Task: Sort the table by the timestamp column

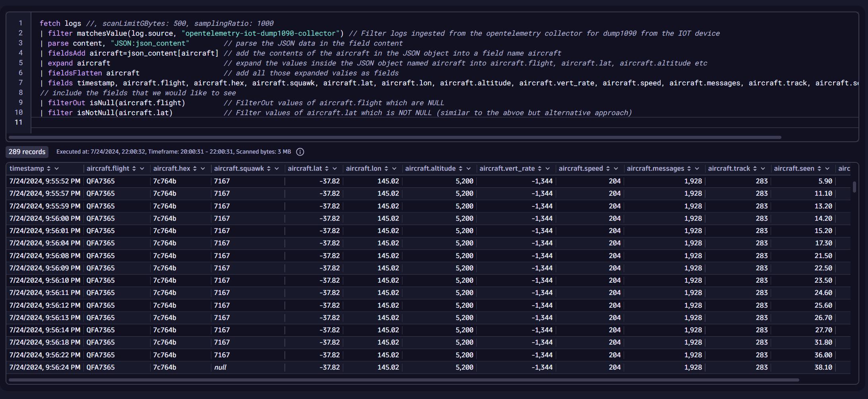Action: pos(49,168)
